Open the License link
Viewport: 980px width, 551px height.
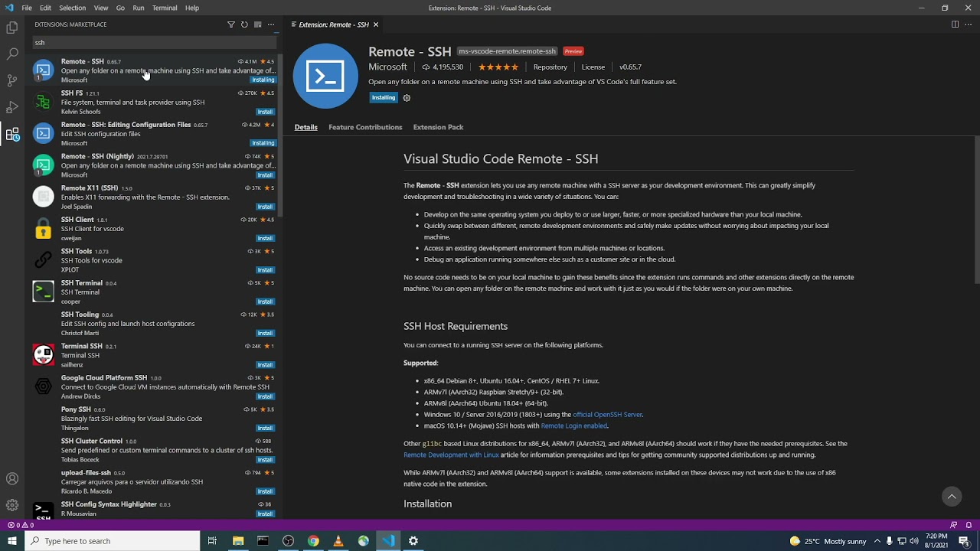click(x=593, y=67)
